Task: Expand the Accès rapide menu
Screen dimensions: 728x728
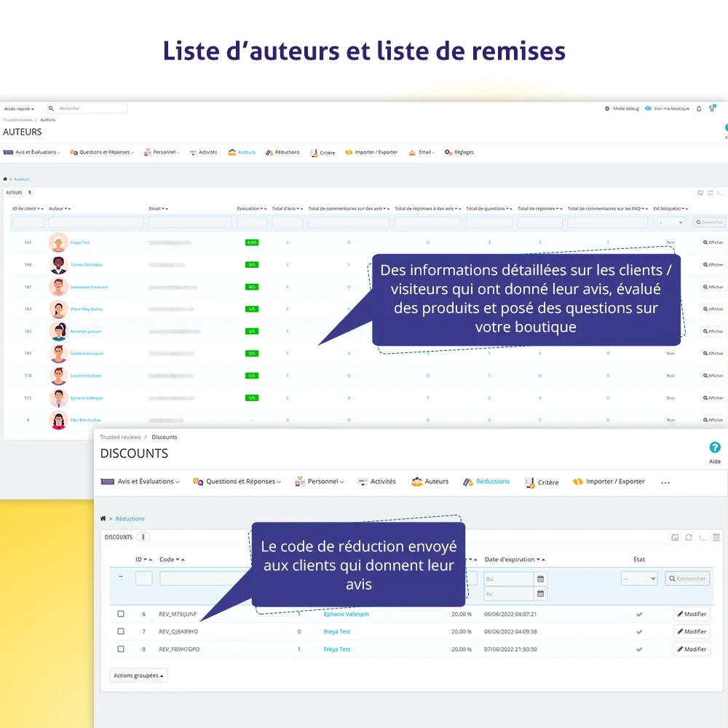Action: pyautogui.click(x=19, y=108)
